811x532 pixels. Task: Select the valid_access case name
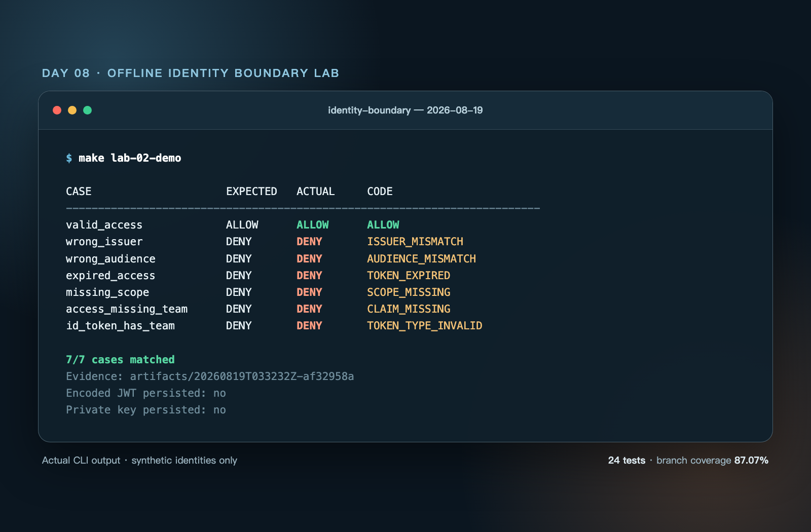click(104, 225)
